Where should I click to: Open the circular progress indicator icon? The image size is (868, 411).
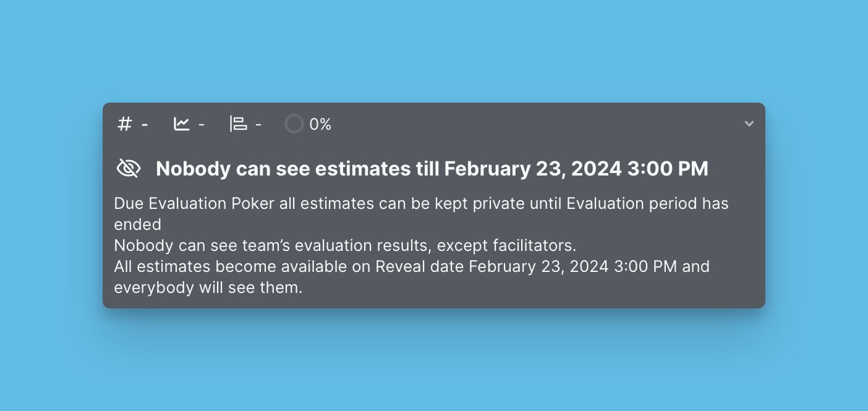[294, 124]
